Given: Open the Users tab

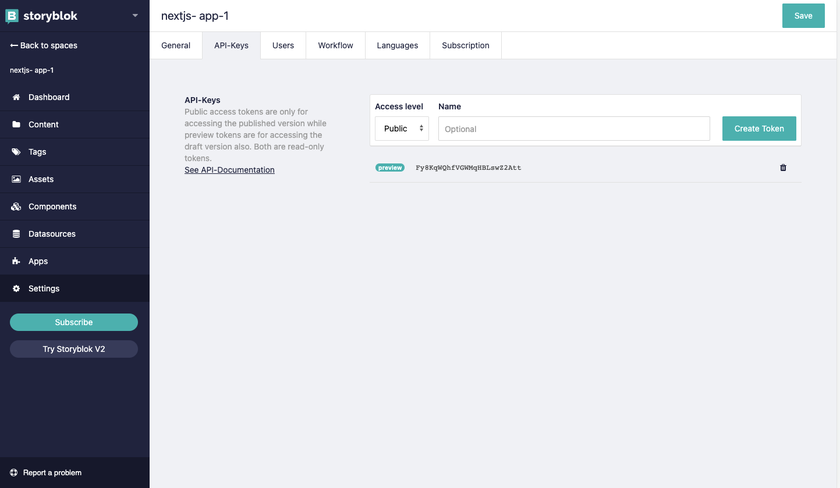Looking at the screenshot, I should [x=283, y=46].
